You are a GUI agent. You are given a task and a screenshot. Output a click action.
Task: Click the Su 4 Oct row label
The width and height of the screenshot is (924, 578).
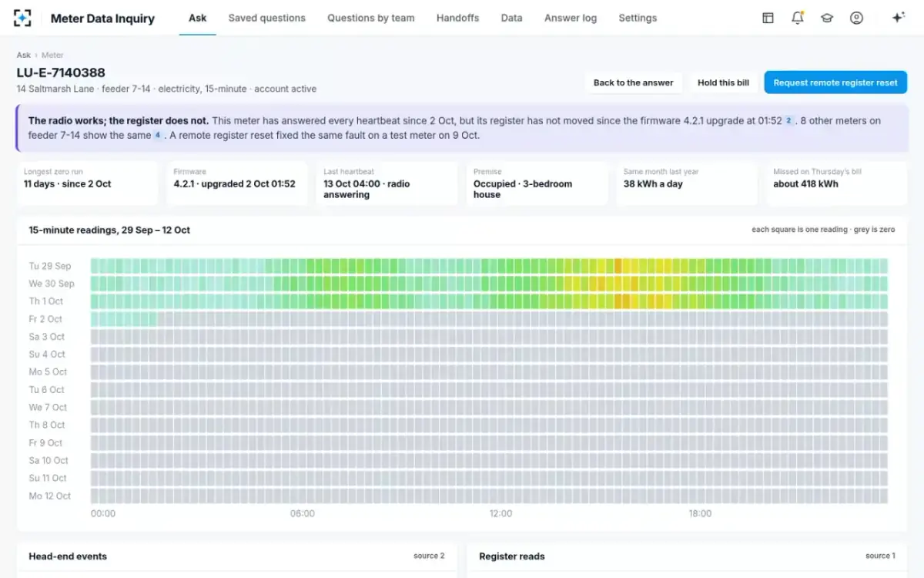tap(47, 355)
